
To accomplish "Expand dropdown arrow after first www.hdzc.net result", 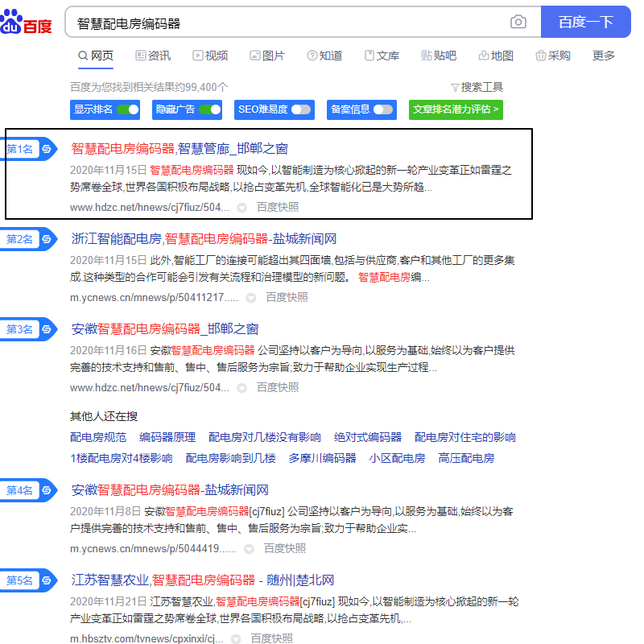I will pos(242,208).
